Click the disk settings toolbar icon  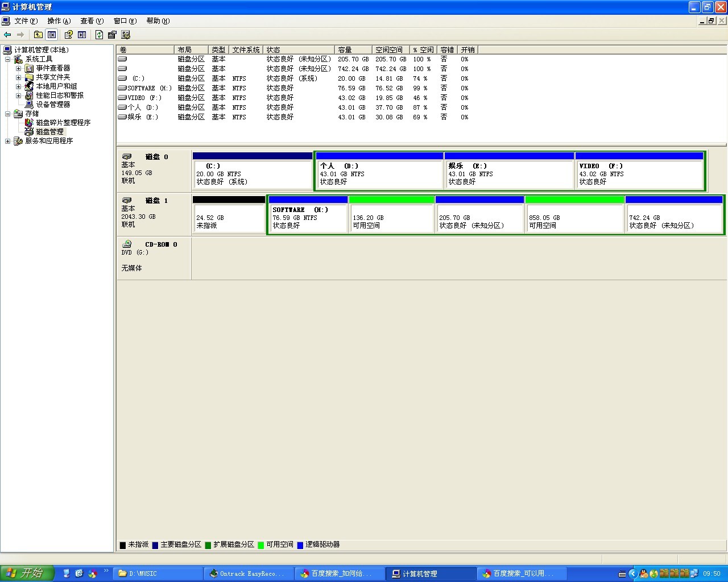[126, 35]
